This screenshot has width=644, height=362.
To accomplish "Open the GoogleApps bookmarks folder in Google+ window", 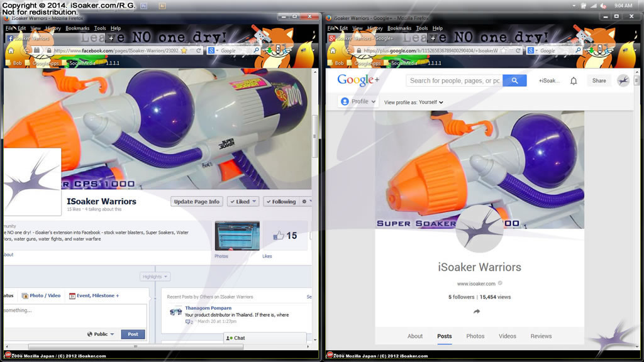I will point(364,63).
